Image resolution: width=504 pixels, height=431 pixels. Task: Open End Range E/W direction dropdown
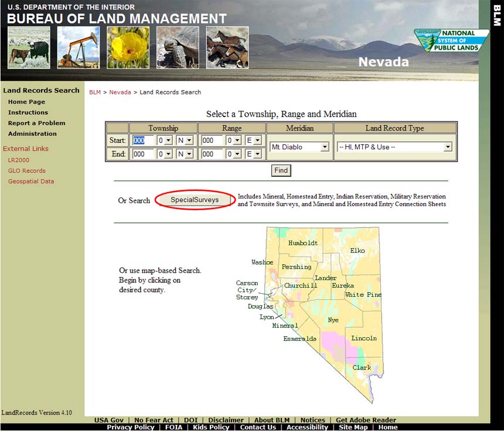coord(253,154)
